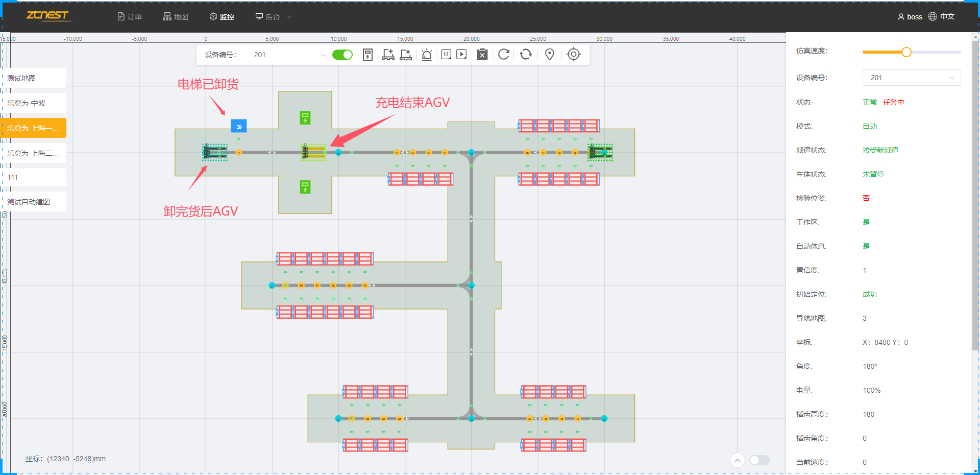Viewport: 980px width, 475px height.
Task: Pause the AGV with the pause icon
Action: (446, 54)
